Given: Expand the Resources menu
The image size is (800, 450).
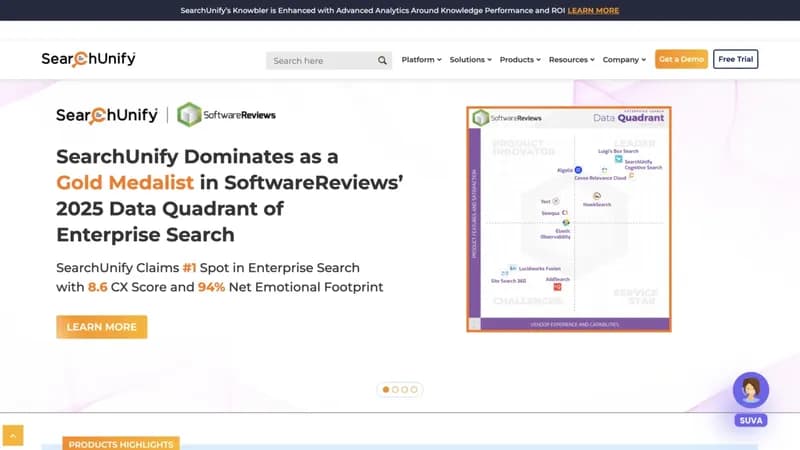Looking at the screenshot, I should [571, 60].
